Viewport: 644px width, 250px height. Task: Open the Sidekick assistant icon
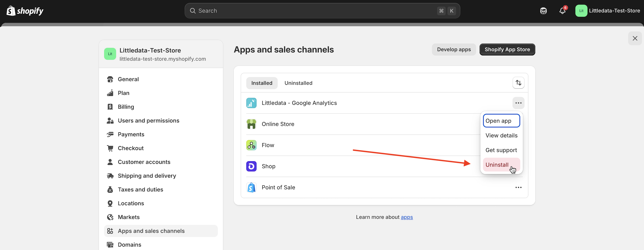[x=543, y=11]
